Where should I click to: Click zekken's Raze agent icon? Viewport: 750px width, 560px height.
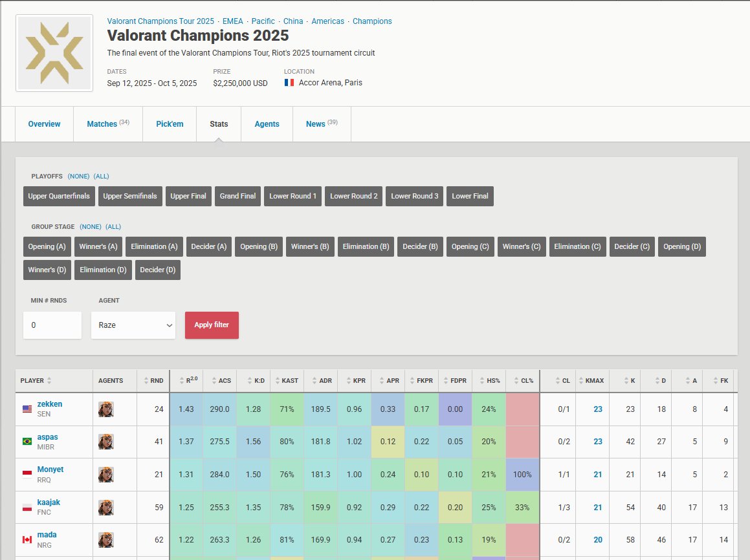[105, 409]
